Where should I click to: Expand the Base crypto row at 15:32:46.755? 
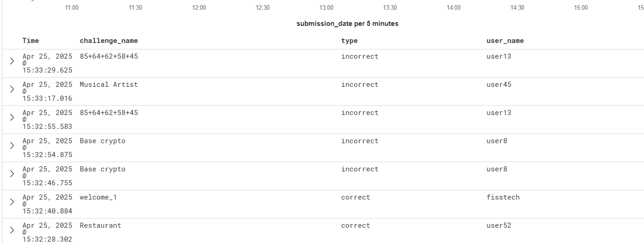(x=12, y=174)
